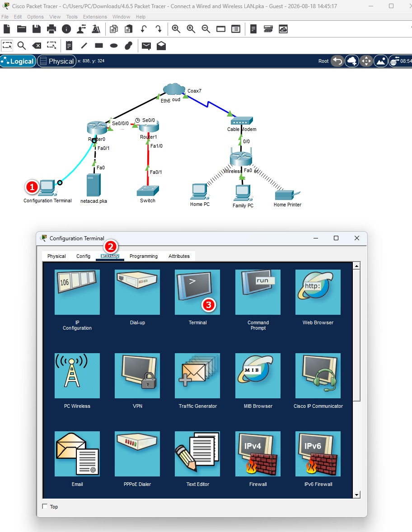412x532 pixels.
Task: Zoom in on the workspace
Action: point(176,29)
